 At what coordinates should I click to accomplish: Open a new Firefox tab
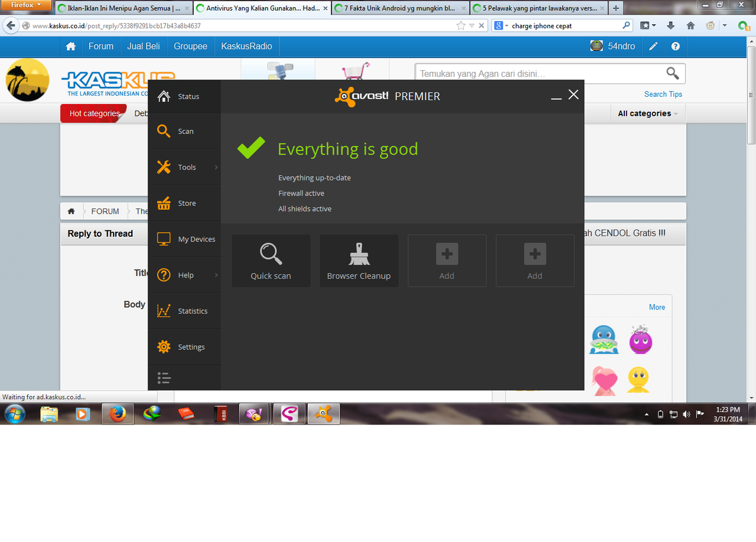616,8
